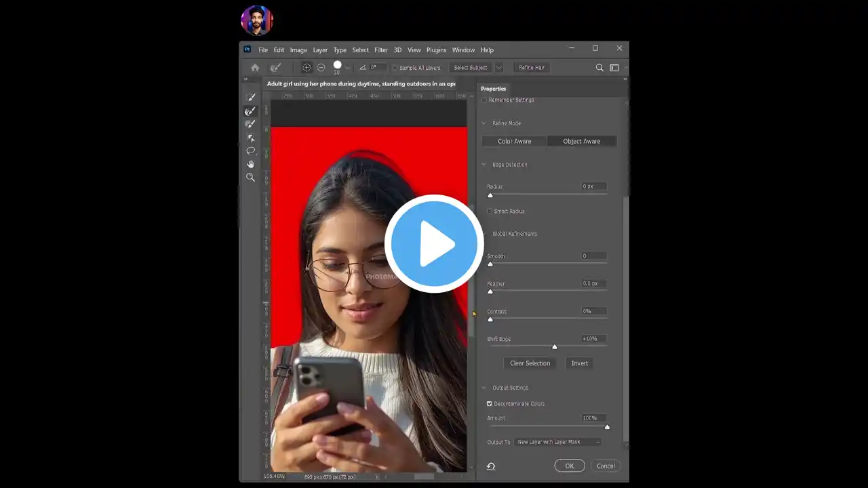The width and height of the screenshot is (868, 488).
Task: Click the Cancel button
Action: pos(606,466)
